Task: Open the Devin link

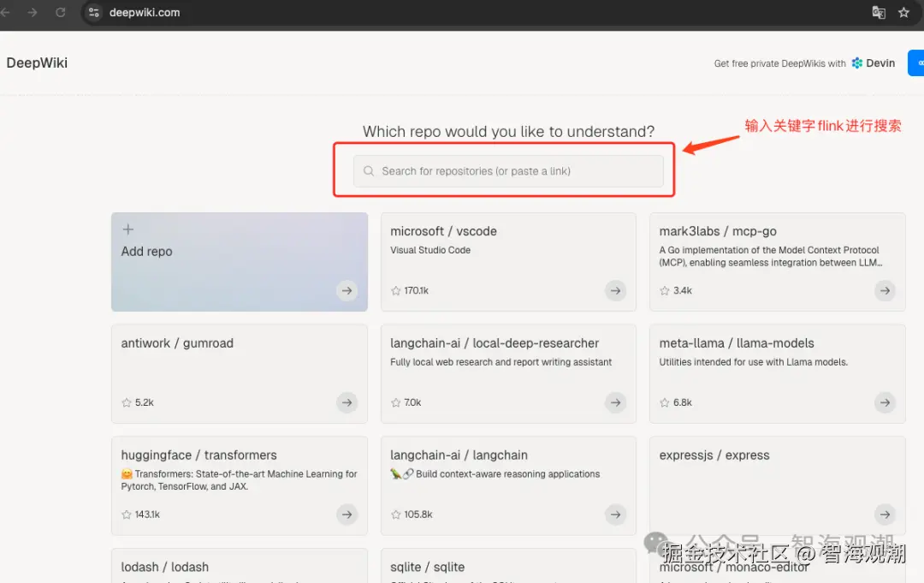Action: pos(874,63)
